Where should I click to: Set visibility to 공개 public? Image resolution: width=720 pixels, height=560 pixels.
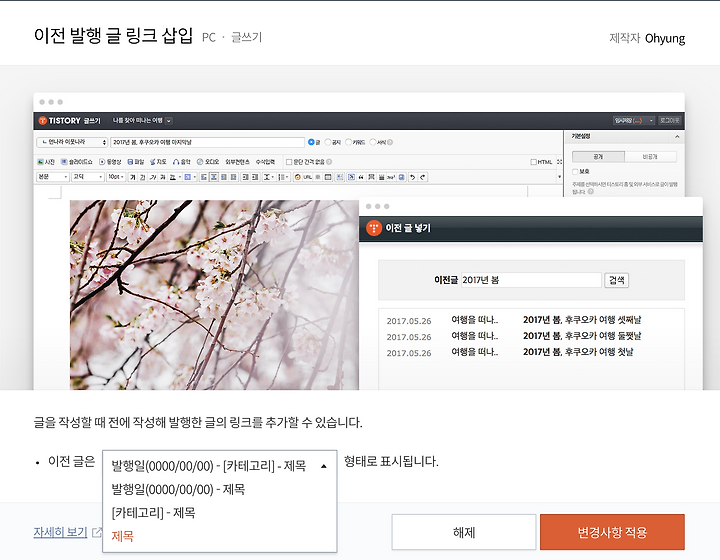pyautogui.click(x=598, y=157)
